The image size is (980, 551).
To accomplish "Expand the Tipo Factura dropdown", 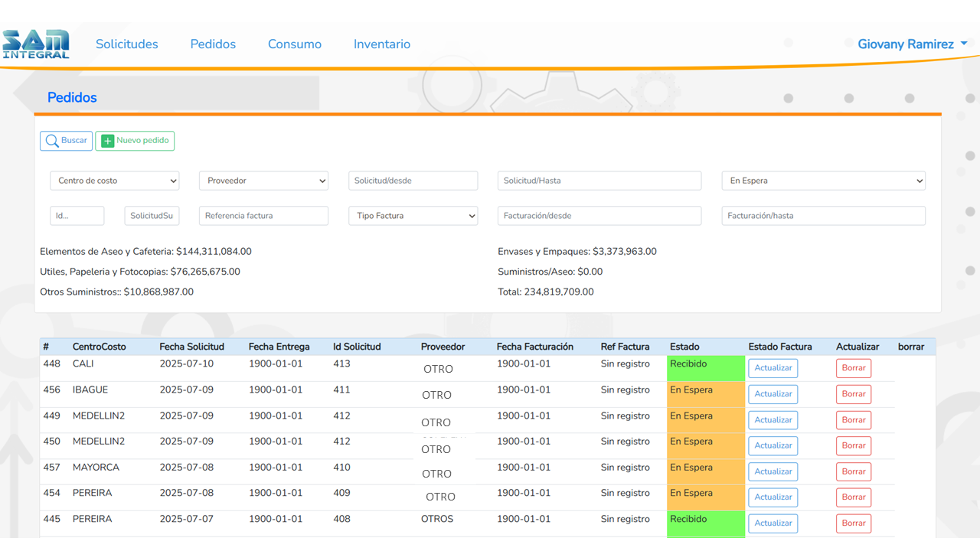I will [x=413, y=216].
